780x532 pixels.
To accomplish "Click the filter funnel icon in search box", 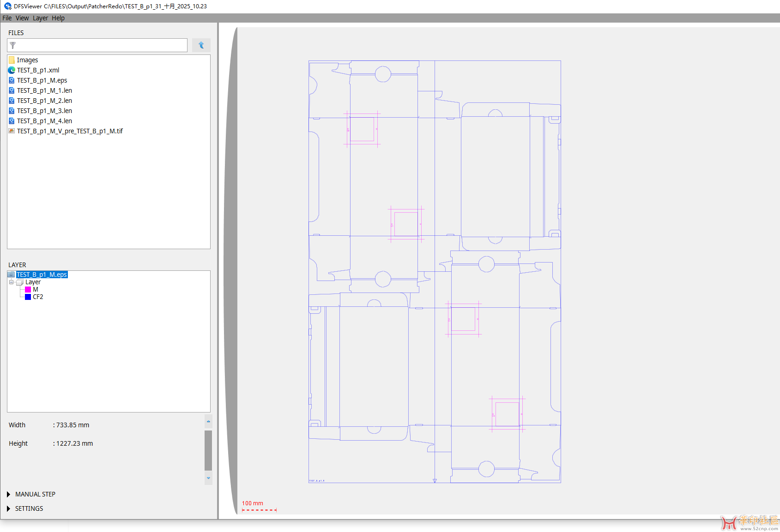I will pos(13,45).
